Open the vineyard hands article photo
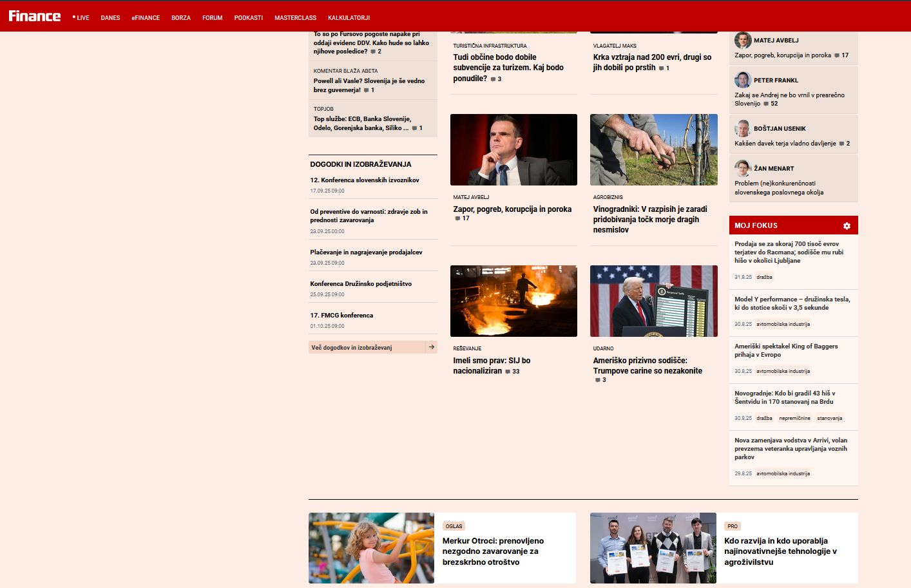 coord(653,149)
